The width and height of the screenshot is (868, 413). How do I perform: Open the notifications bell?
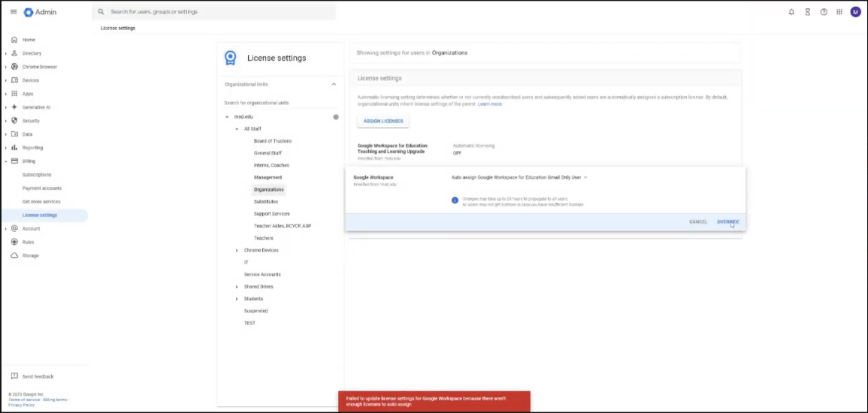point(791,11)
